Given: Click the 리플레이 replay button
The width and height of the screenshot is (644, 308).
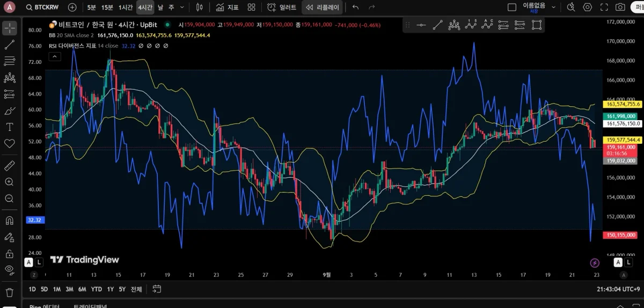Looking at the screenshot, I should [323, 8].
